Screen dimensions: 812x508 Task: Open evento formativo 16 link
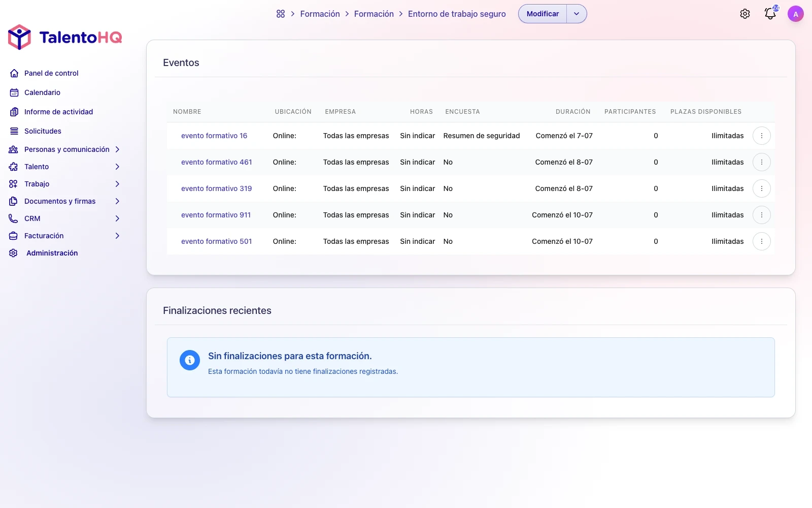click(214, 136)
